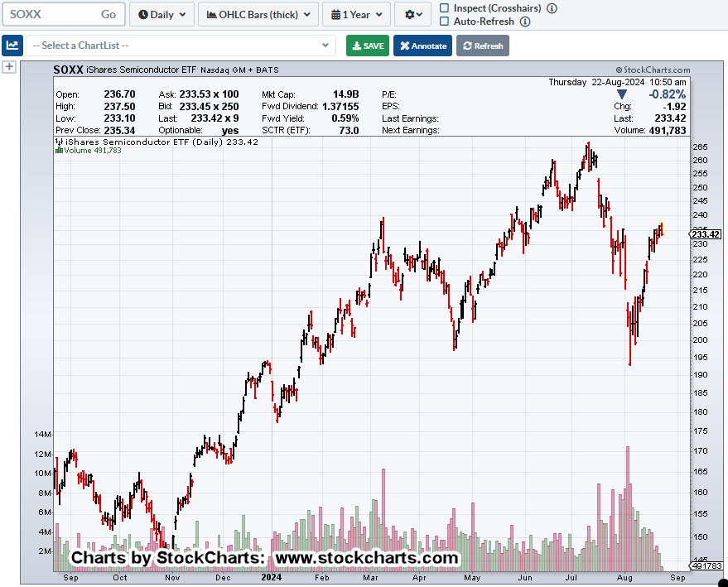Open the 1 Year range dropdown
Viewport: 728px width, 587px height.
[x=356, y=14]
